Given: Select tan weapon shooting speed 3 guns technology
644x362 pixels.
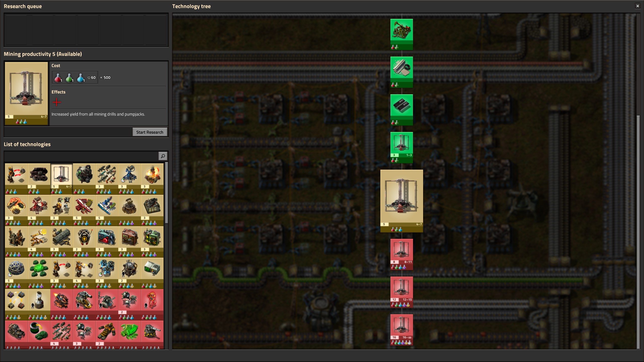Looking at the screenshot, I should [x=107, y=179].
